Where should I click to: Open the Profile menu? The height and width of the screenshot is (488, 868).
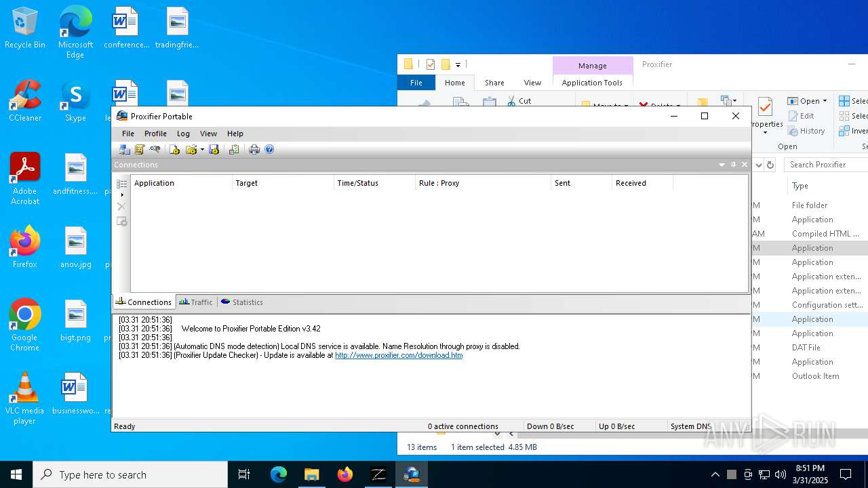155,134
